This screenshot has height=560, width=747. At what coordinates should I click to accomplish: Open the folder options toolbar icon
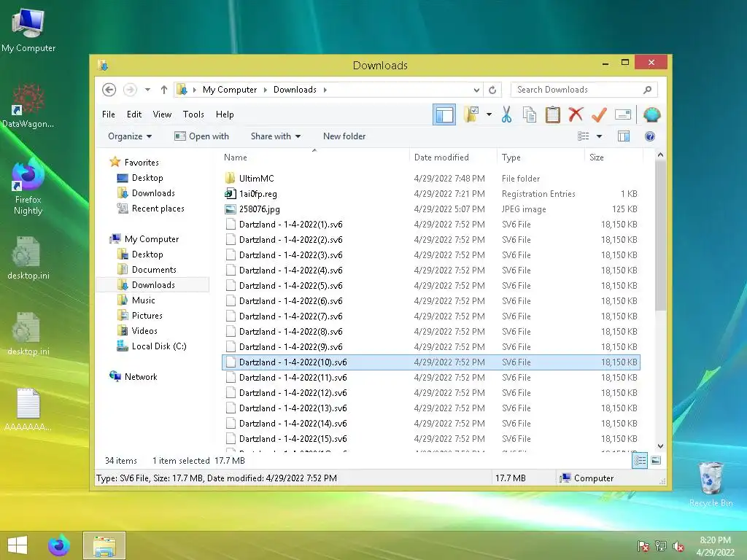tap(471, 114)
